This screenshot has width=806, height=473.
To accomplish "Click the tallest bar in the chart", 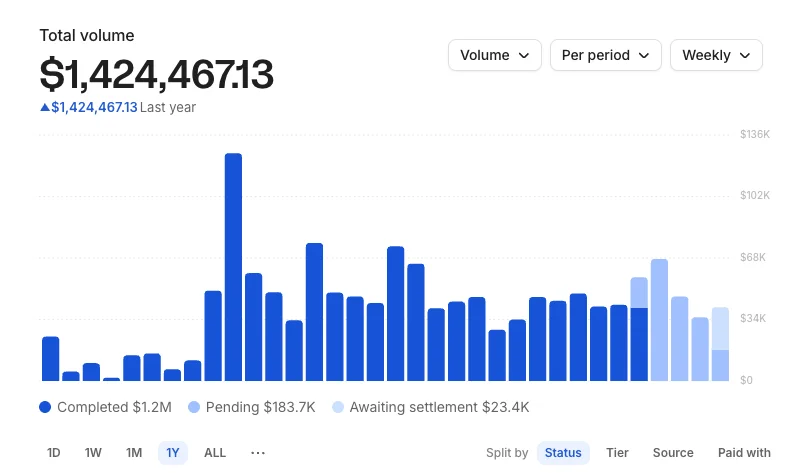I will click(x=233, y=267).
